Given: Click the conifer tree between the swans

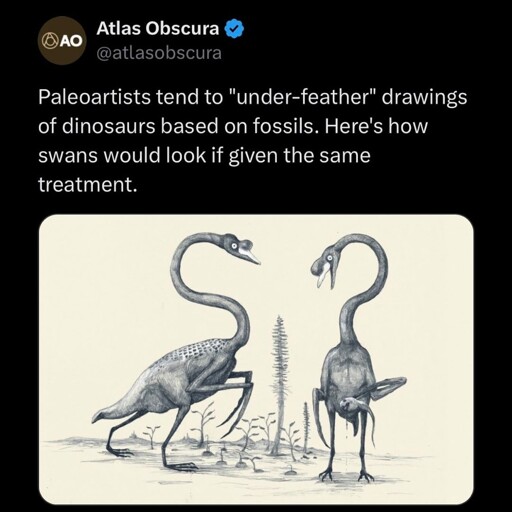Looking at the screenshot, I should 278,384.
